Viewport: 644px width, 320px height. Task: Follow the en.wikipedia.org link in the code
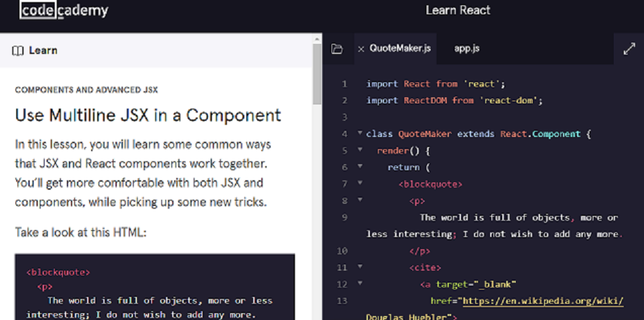point(543,301)
